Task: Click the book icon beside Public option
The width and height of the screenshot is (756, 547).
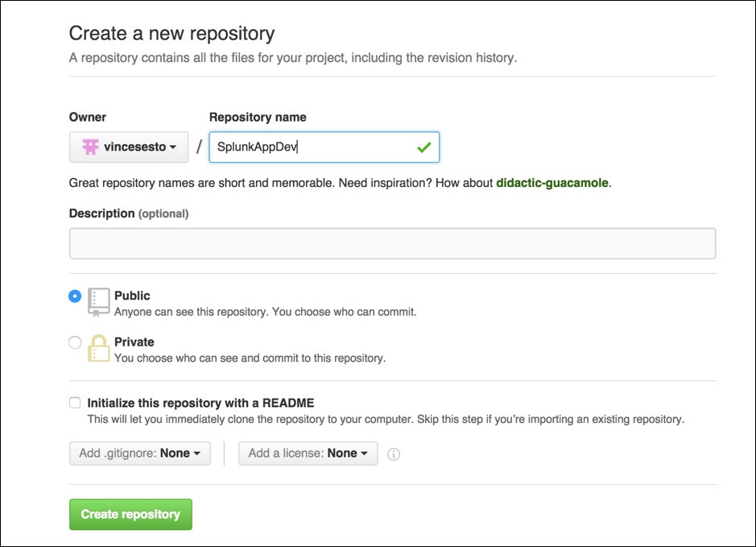Action: [x=97, y=300]
